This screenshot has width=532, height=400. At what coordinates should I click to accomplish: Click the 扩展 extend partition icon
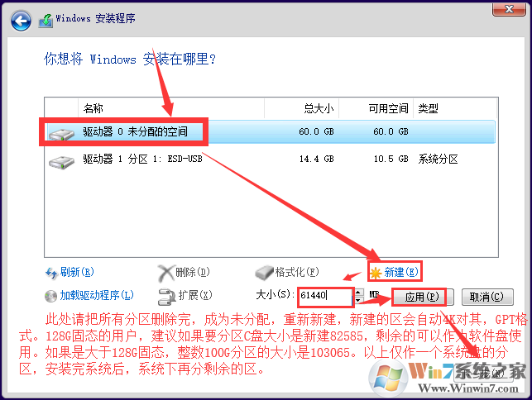click(165, 295)
